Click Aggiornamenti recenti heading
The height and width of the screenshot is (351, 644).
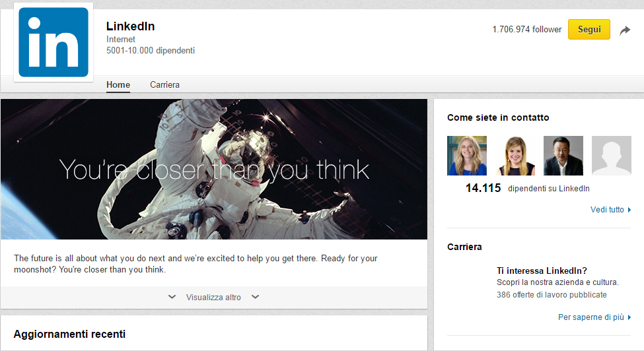69,335
